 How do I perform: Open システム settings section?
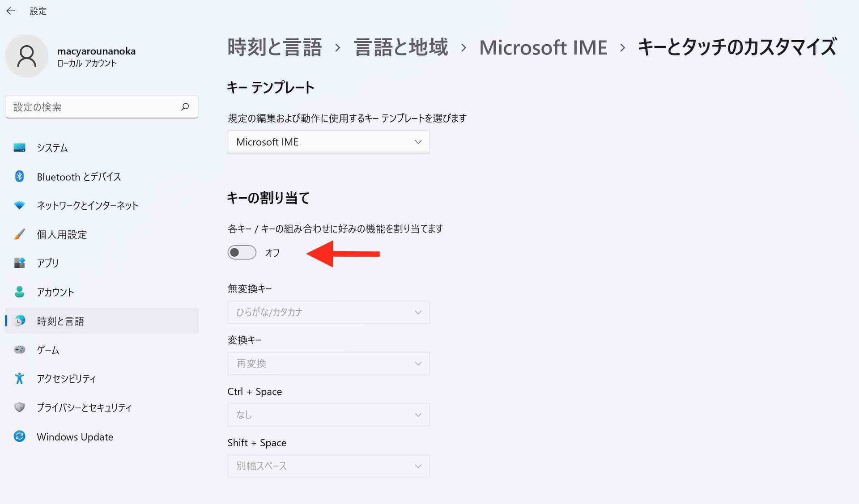(102, 148)
